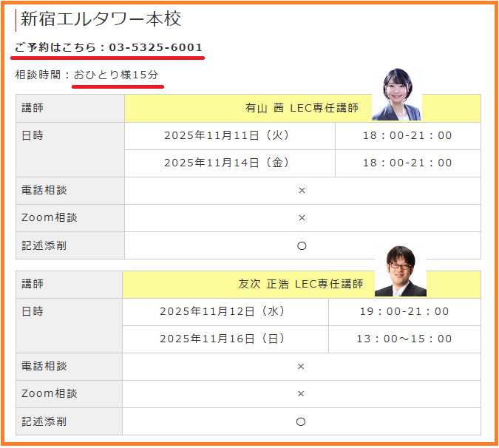The width and height of the screenshot is (499, 448).
Task: Click the 講師 label in 有山's table
Action: coord(32,108)
